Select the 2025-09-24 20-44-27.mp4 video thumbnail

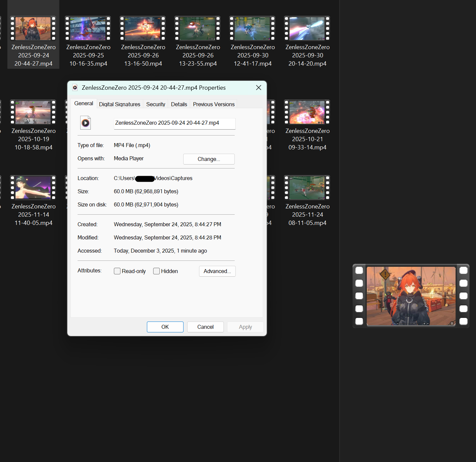[x=33, y=28]
